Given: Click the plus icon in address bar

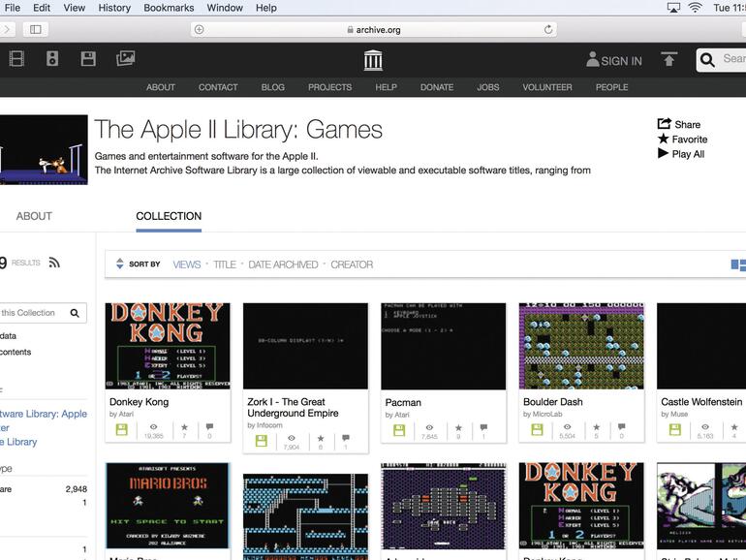Looking at the screenshot, I should point(200,29).
